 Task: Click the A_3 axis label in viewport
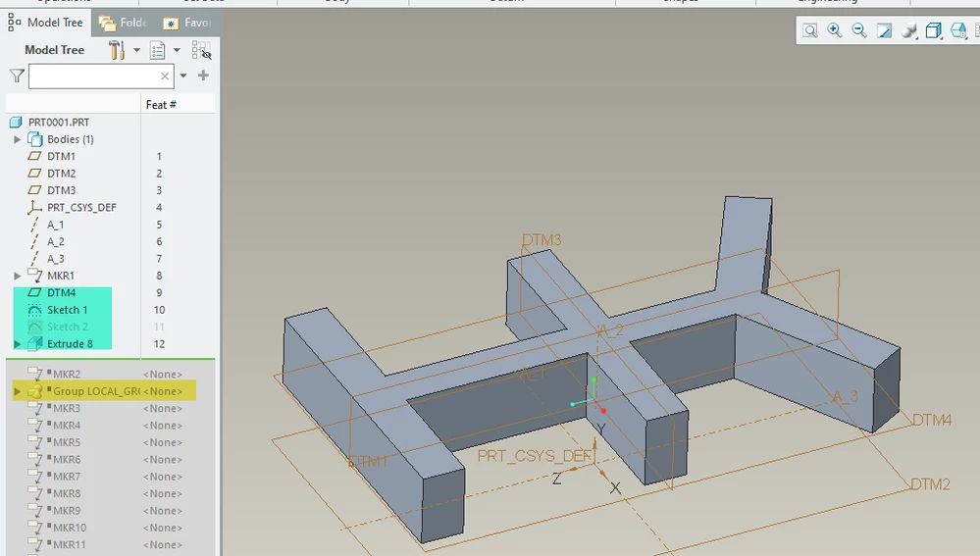click(x=846, y=396)
